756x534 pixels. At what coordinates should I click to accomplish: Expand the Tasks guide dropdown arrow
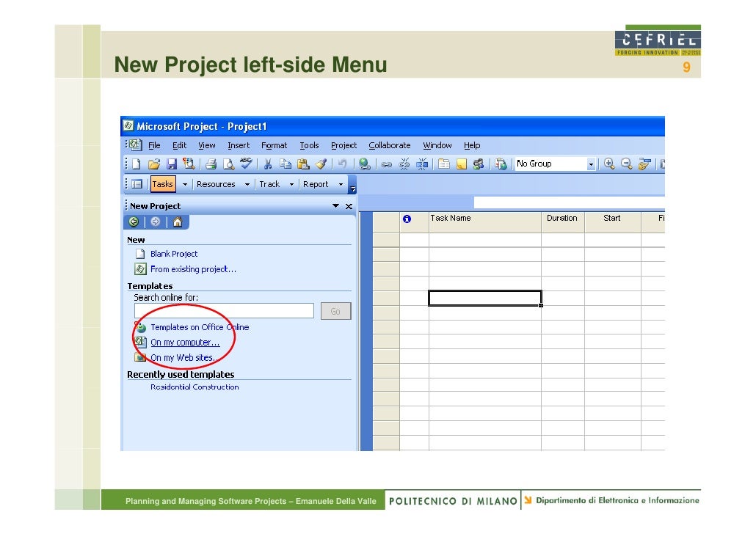[x=185, y=184]
